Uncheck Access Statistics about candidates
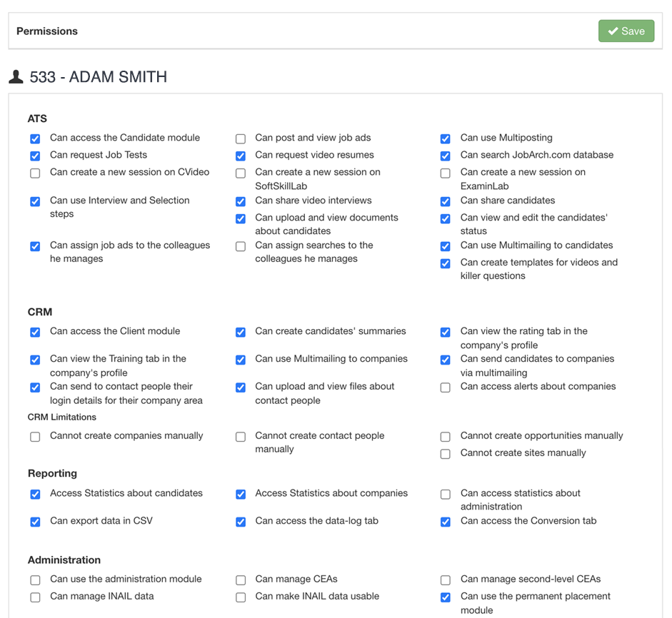Viewport: 672px width, 618px height. 35,495
